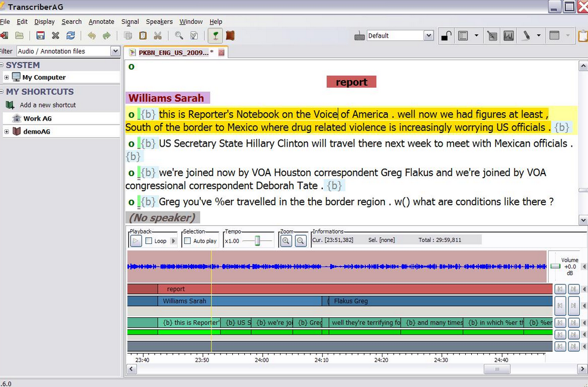
Task: Expand the demoAG shortcut node
Action: coord(7,131)
